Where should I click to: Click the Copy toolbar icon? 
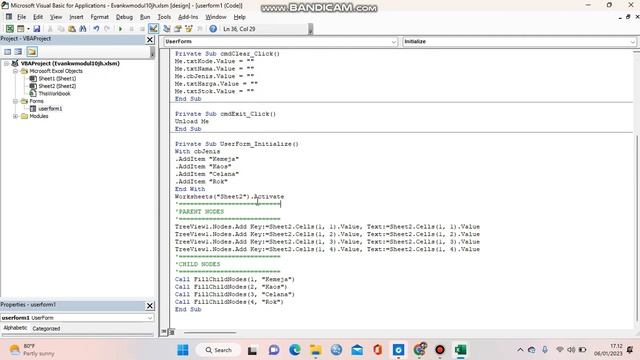coord(61,29)
